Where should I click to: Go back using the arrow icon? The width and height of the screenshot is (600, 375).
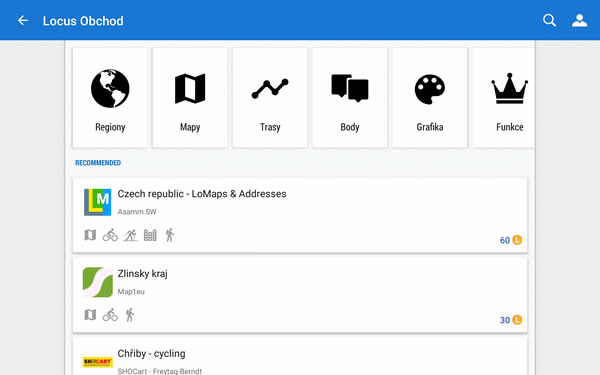click(x=23, y=20)
